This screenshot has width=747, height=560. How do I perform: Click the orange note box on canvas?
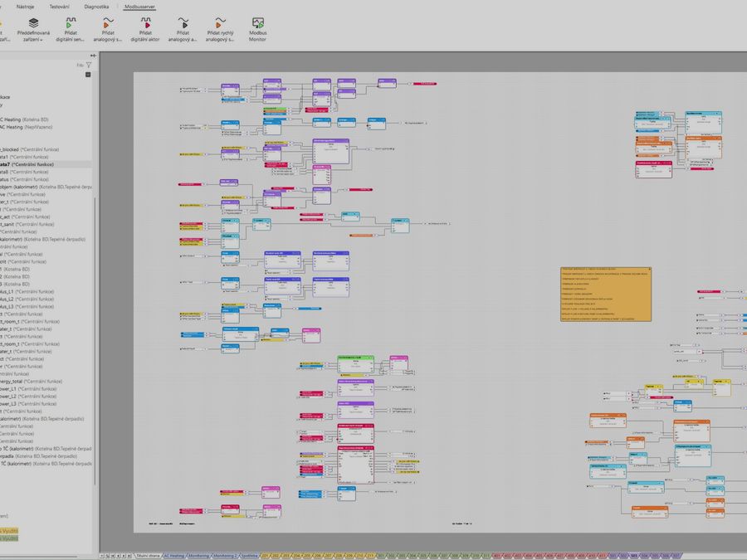pos(606,295)
